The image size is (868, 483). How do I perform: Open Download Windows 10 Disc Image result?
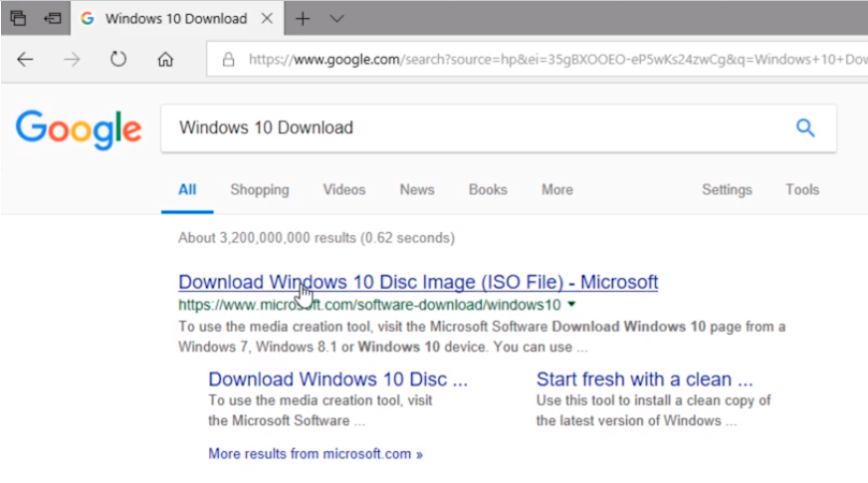click(x=418, y=282)
